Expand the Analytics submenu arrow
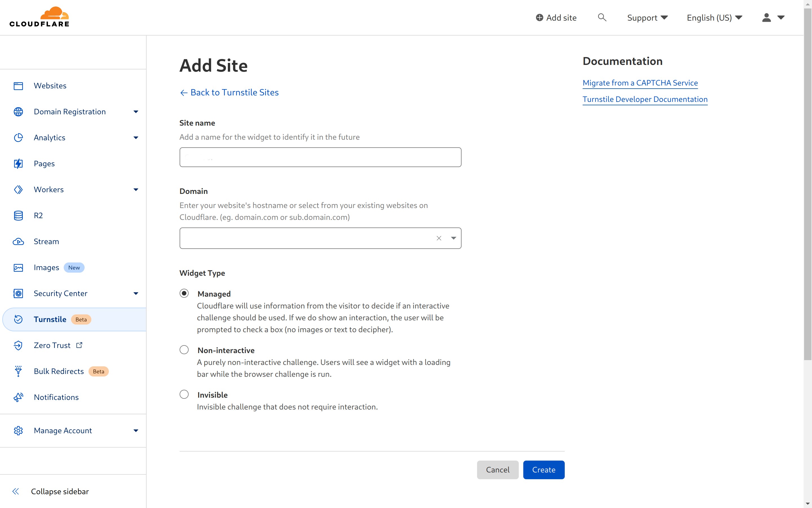Screen dimensions: 812x508 click(x=136, y=138)
